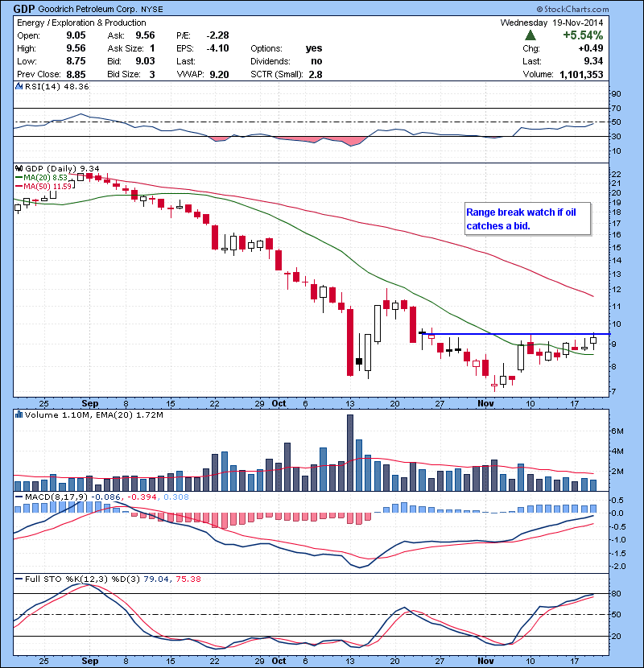644x668 pixels.
Task: Click the Chg value +0.49
Action: click(x=591, y=48)
